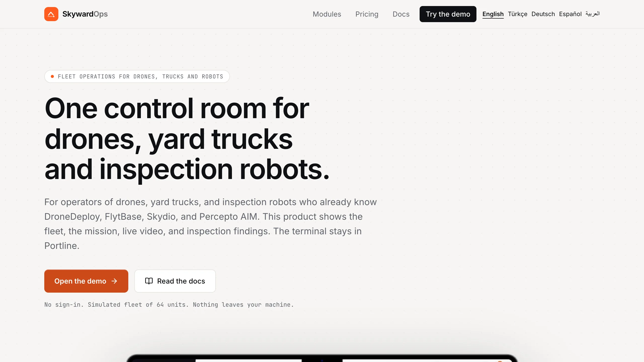Go to the Pricing page
This screenshot has height=362, width=644.
(367, 14)
